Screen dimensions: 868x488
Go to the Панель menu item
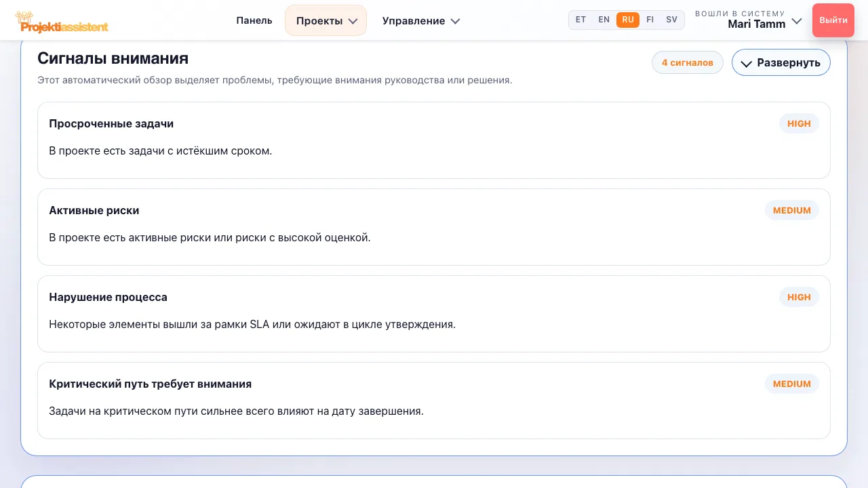(x=254, y=20)
